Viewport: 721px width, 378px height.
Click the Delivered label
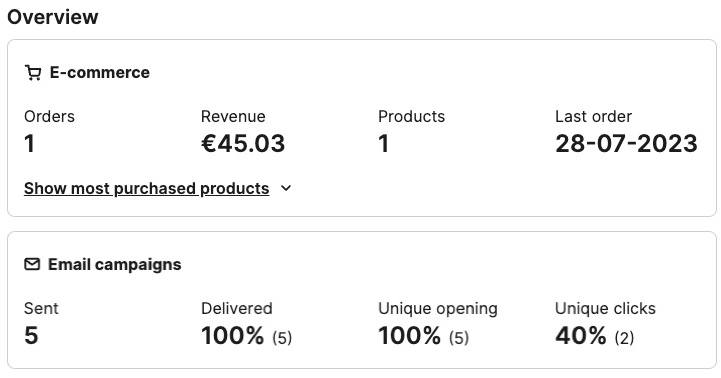237,308
